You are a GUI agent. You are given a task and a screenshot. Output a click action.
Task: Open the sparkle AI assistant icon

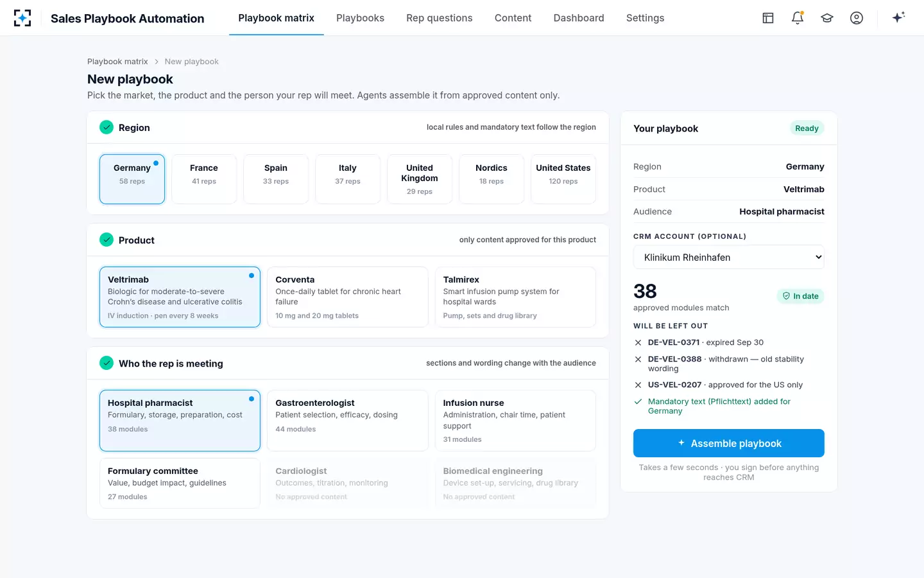pos(898,17)
